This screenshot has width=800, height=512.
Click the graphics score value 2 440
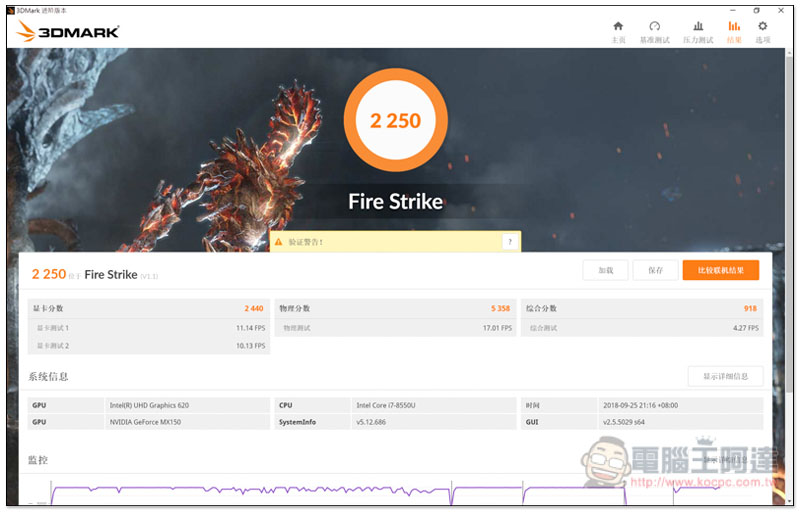[254, 309]
